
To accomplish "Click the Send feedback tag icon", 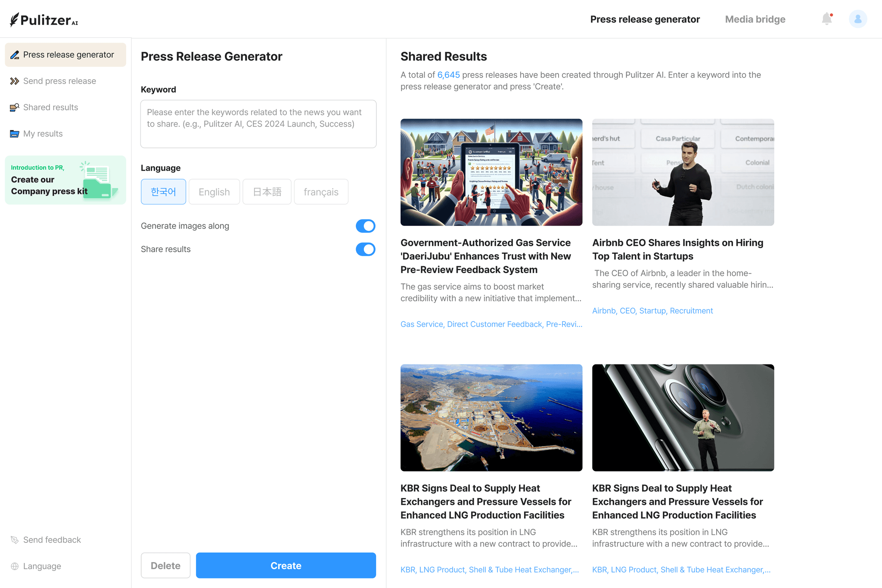I will (15, 540).
